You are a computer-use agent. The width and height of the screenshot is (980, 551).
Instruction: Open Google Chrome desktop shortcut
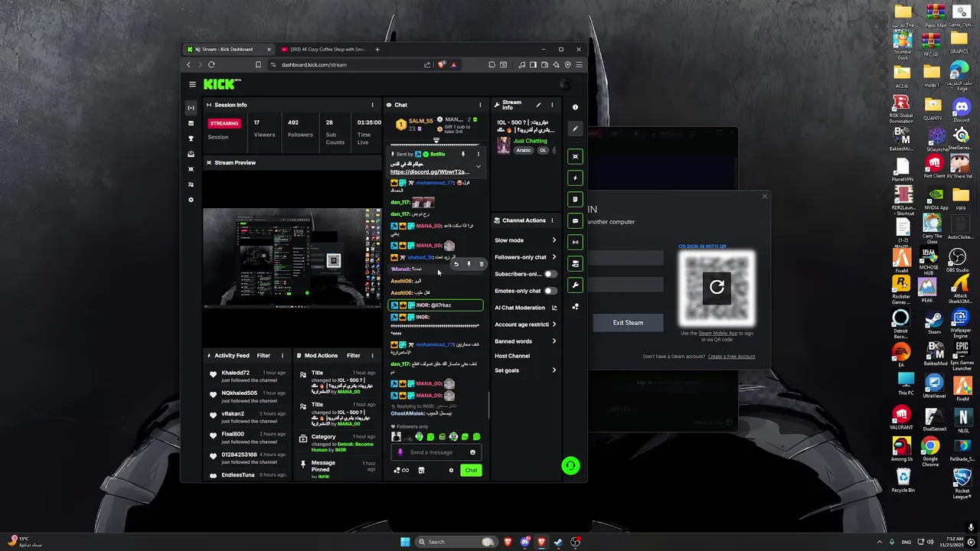click(x=930, y=452)
